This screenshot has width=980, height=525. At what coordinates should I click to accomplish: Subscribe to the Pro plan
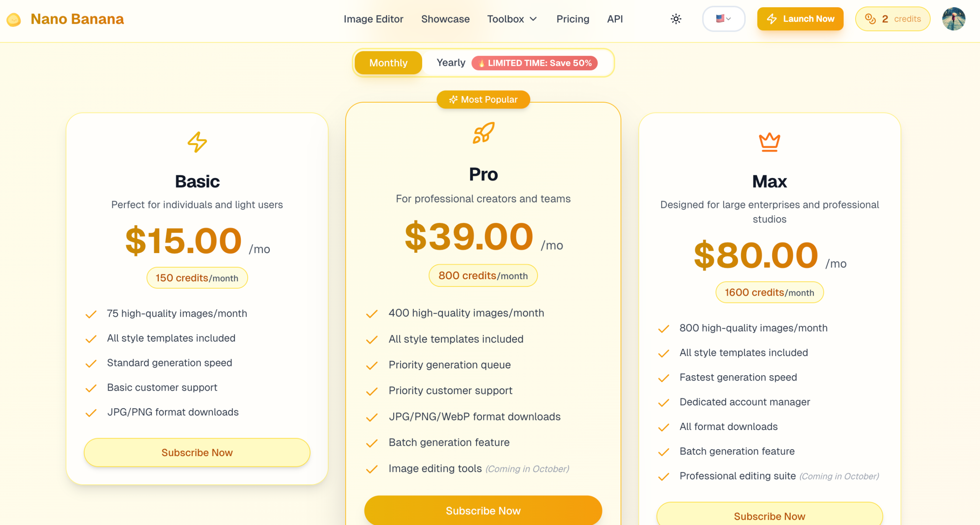click(x=483, y=510)
